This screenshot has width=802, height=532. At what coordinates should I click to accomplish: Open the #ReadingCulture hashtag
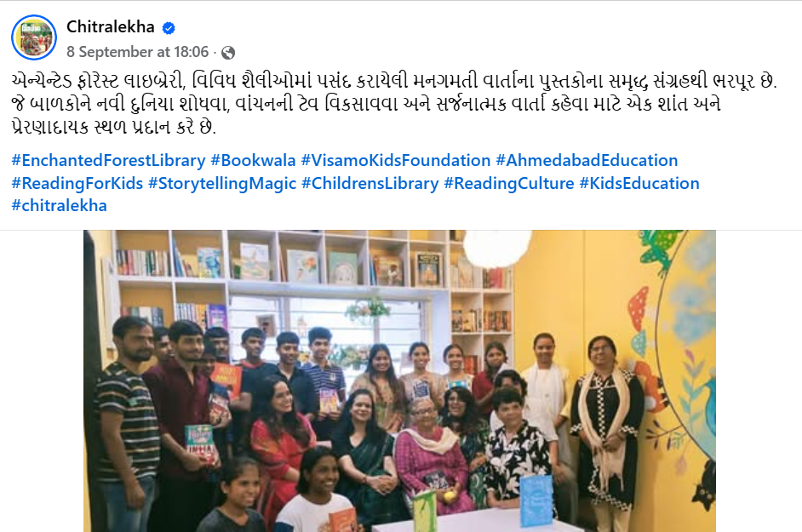point(509,184)
